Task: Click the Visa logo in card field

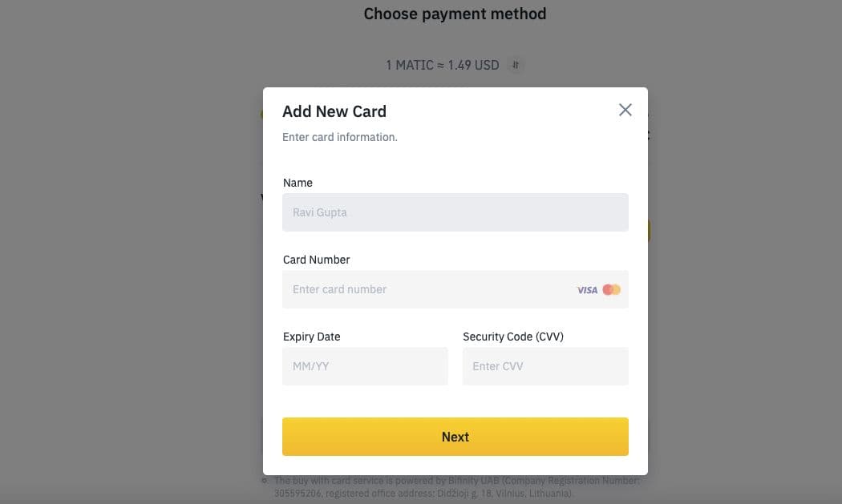Action: 587,290
